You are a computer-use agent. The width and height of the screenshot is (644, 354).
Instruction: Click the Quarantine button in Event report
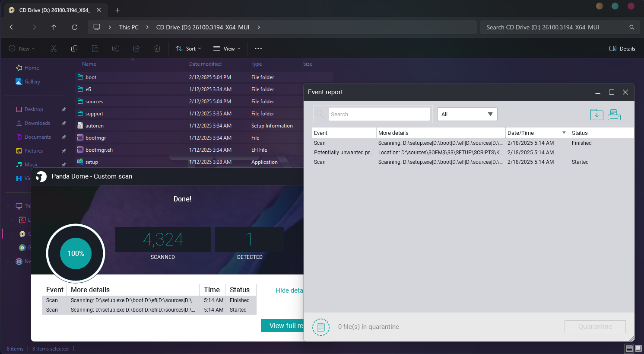point(595,327)
